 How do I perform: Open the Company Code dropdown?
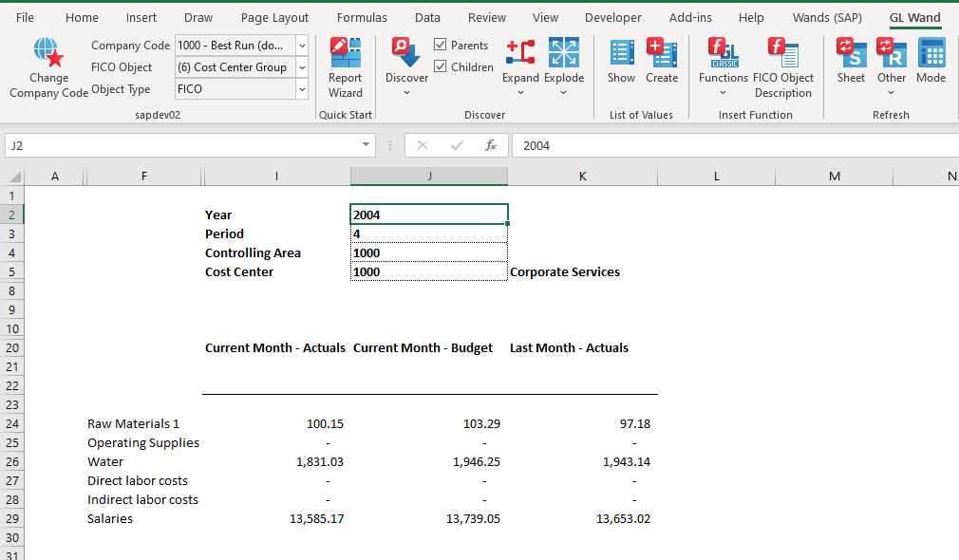(x=302, y=45)
